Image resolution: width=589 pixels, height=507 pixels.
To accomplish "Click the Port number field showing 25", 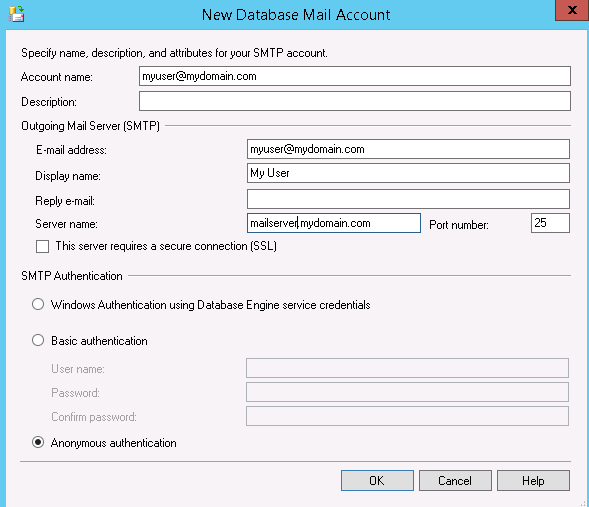I will coord(550,223).
